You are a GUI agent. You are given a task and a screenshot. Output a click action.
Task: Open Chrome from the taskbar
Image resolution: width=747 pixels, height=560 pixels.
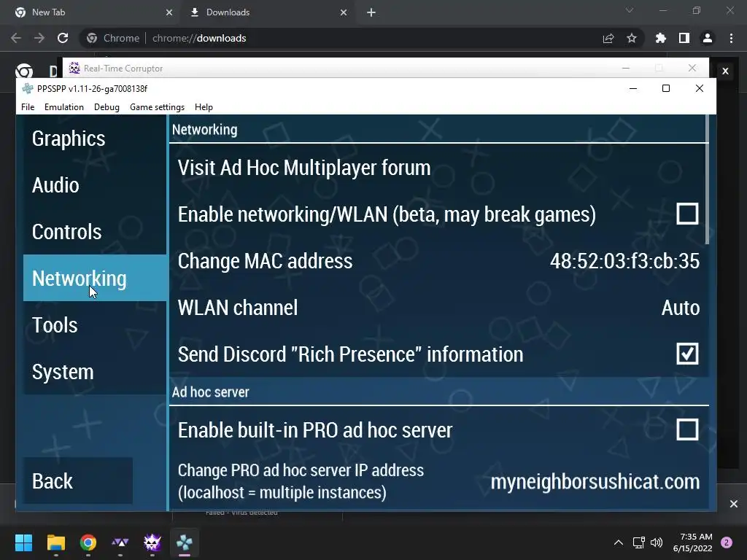coord(88,542)
